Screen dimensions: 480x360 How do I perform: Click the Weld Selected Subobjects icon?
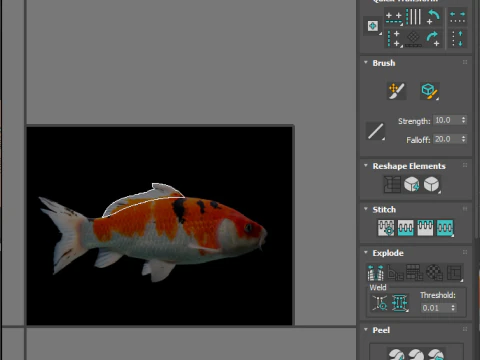[400, 303]
